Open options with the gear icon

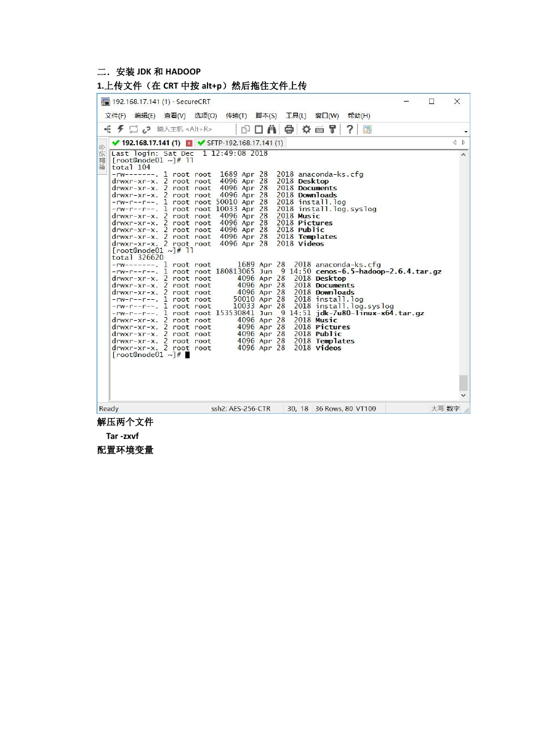(306, 129)
